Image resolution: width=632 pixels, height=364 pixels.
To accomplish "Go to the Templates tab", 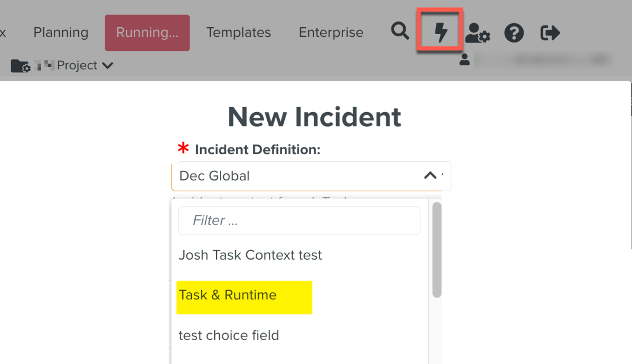I will pyautogui.click(x=238, y=32).
